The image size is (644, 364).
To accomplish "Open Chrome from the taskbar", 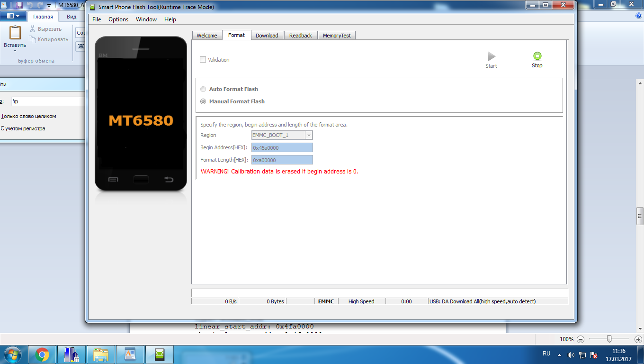I will (x=42, y=355).
